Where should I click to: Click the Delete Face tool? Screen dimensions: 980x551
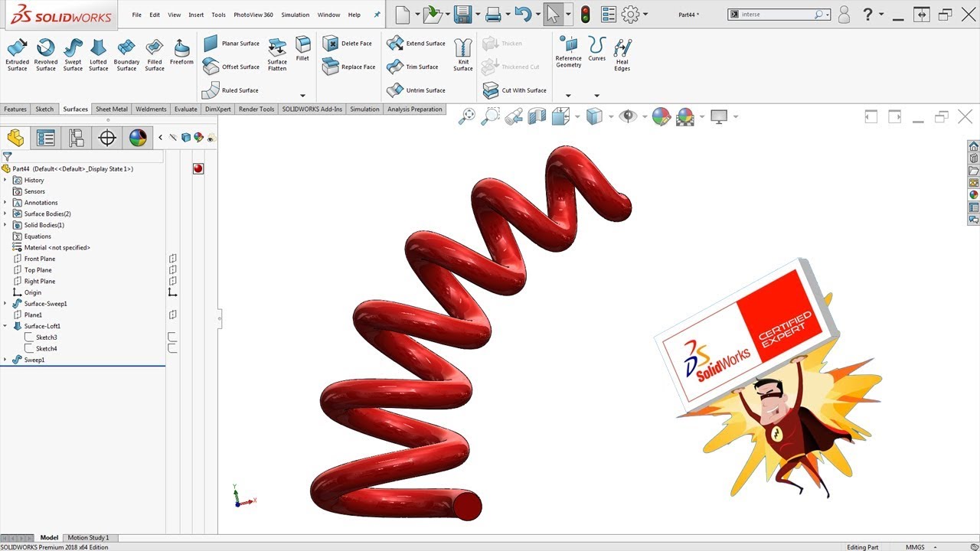[348, 44]
